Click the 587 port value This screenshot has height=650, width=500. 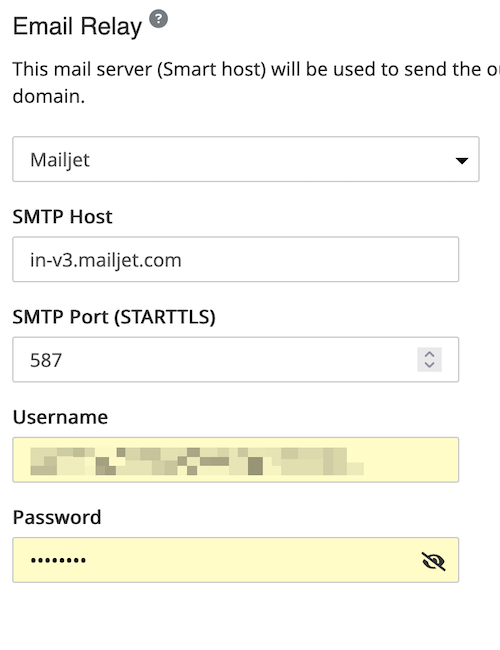(x=46, y=360)
